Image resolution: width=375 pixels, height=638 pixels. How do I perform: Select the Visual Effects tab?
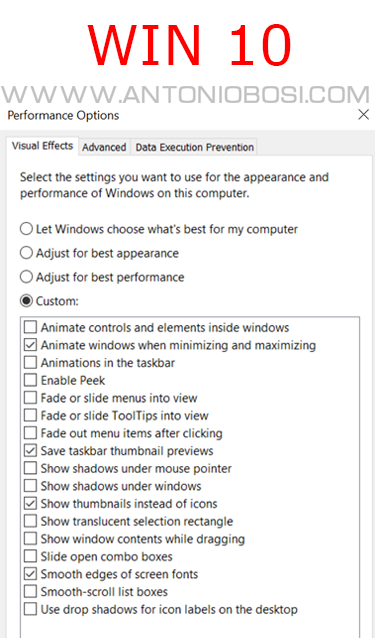point(42,146)
